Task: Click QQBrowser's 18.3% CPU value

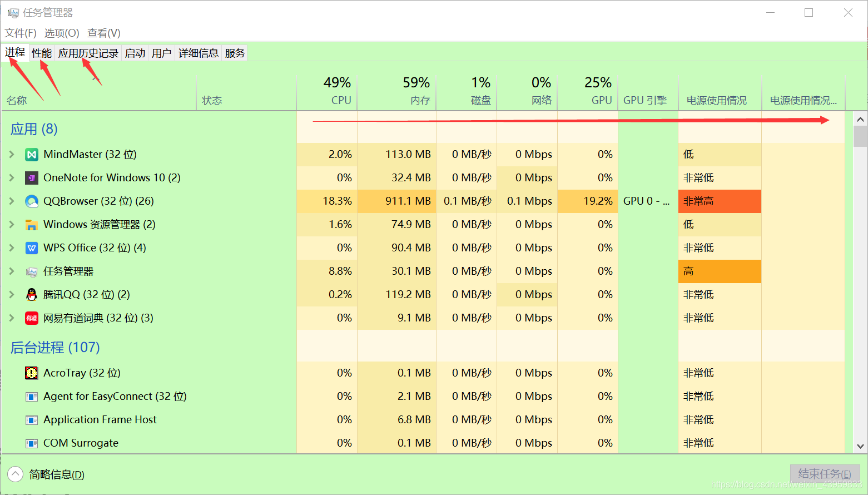Action: coord(327,201)
